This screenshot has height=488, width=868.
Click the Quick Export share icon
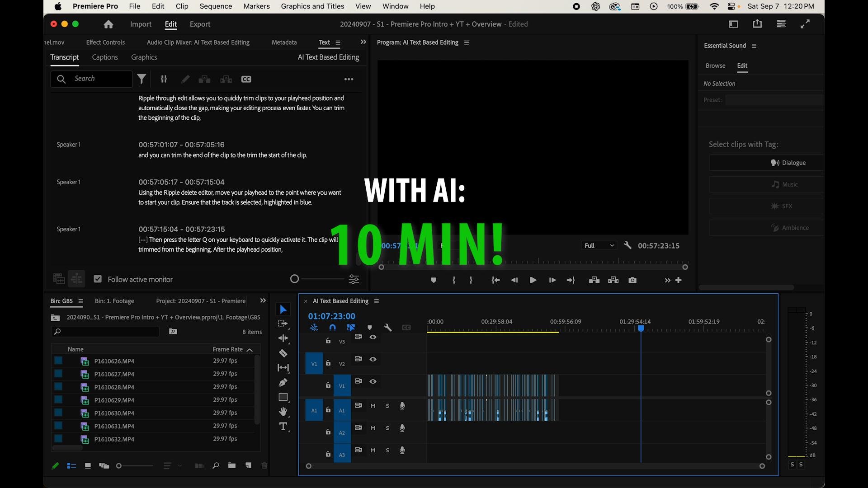(757, 24)
